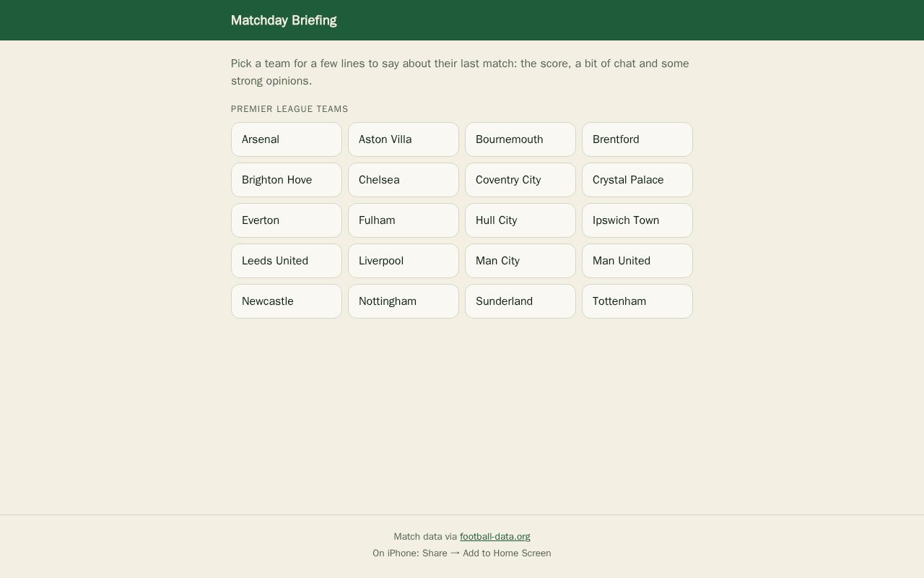Click the Liverpool button
The image size is (924, 578).
(404, 261)
